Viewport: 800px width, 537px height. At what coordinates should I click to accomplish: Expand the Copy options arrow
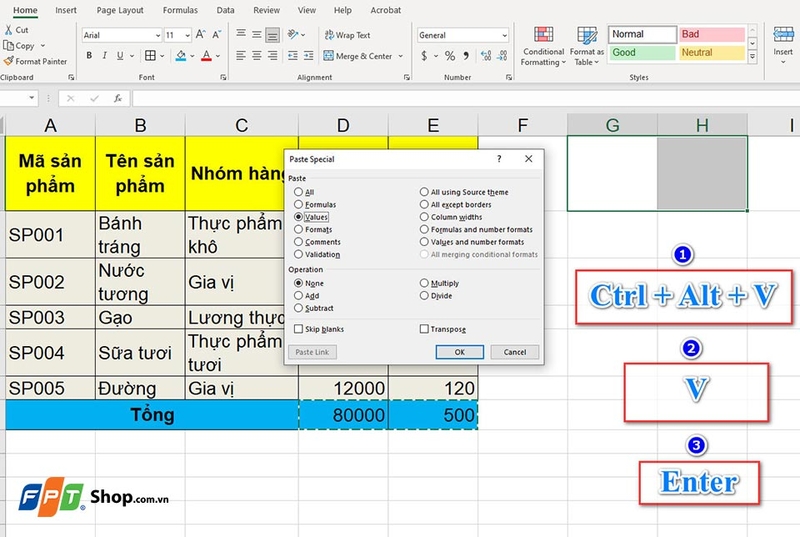point(42,45)
